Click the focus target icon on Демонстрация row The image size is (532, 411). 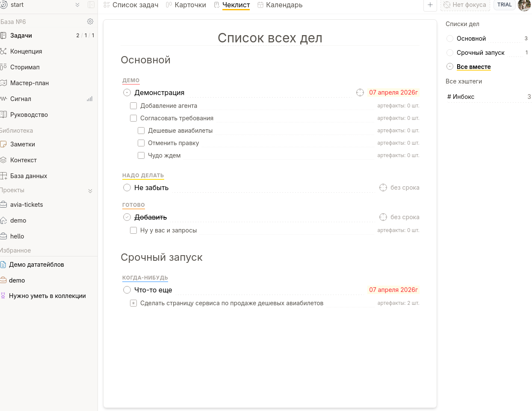pos(360,92)
